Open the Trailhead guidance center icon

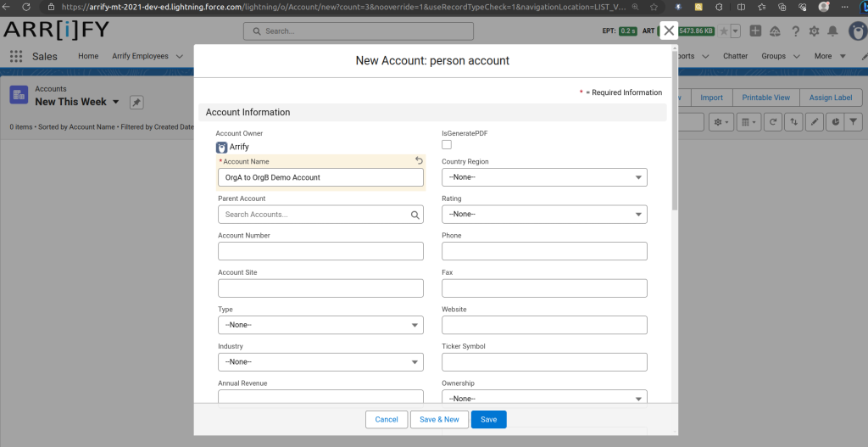pos(775,31)
